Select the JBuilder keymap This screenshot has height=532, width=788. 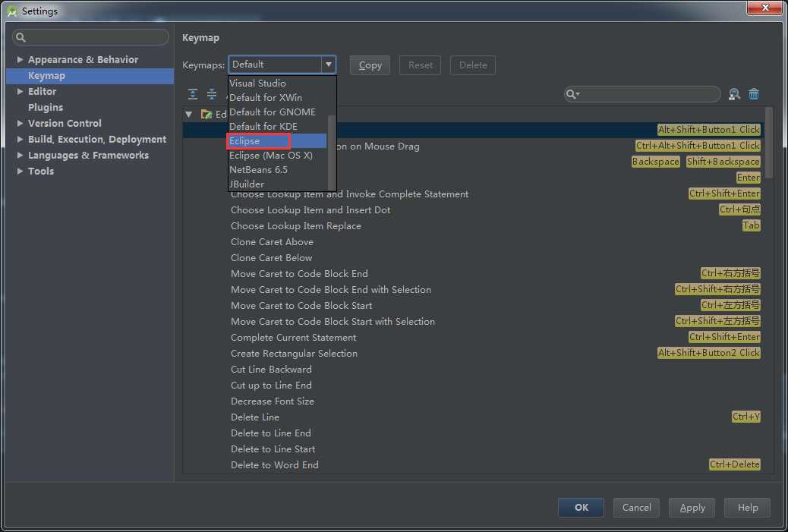(x=277, y=184)
